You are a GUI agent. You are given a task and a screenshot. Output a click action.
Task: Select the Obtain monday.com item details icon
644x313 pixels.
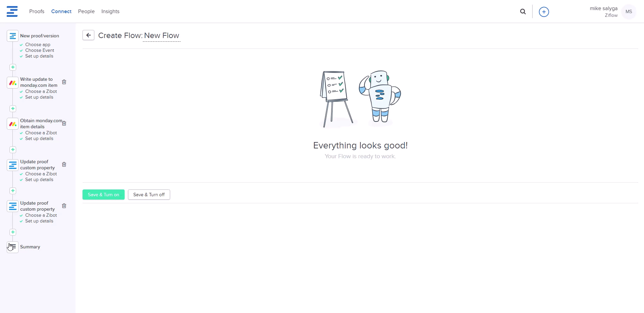click(13, 124)
